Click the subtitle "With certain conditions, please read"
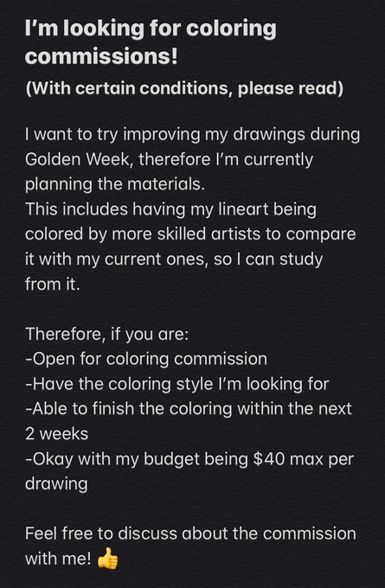The height and width of the screenshot is (588, 385). tap(184, 88)
